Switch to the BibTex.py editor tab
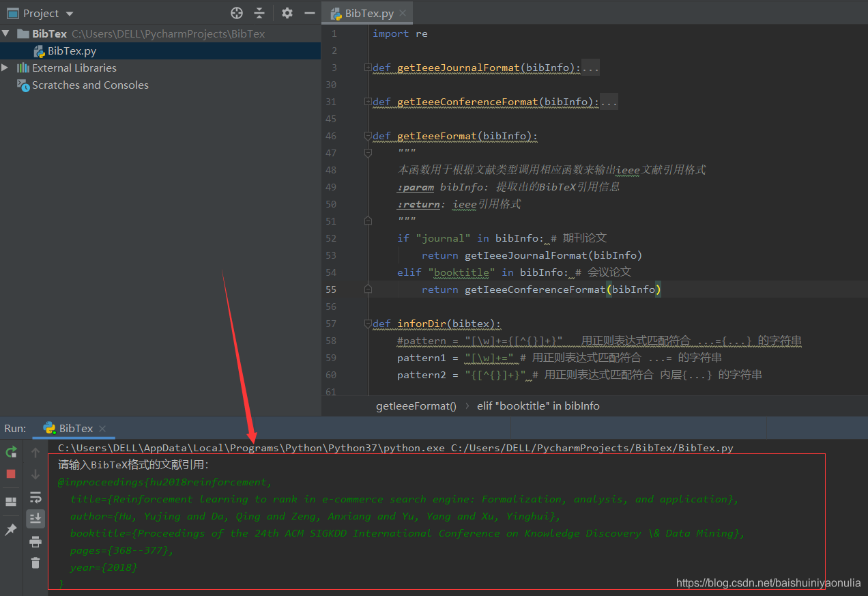868x596 pixels. (368, 13)
